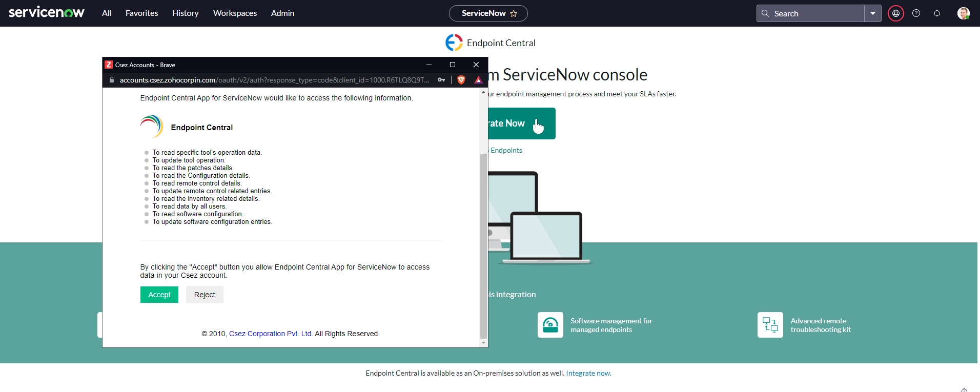Screen dimensions: 980x392
Task: Open the notifications bell icon
Action: (936, 13)
